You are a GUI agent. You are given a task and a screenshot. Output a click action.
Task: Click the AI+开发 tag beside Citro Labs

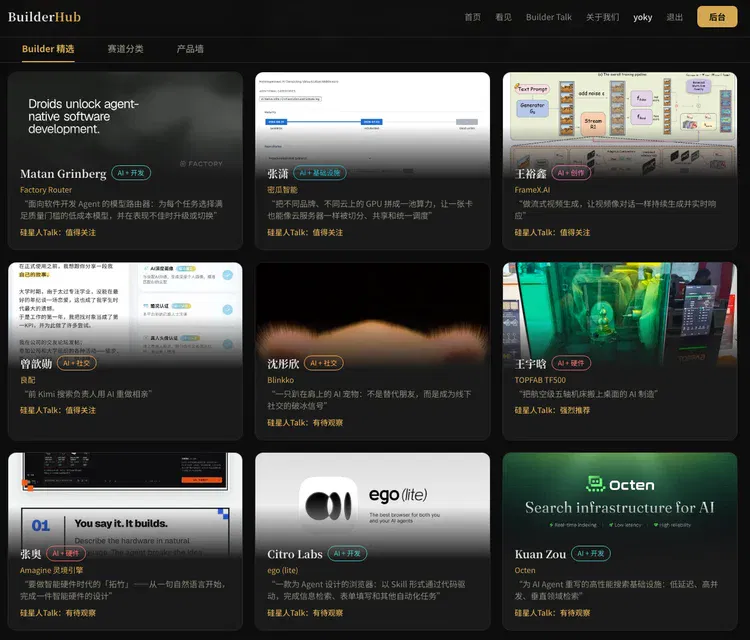(347, 553)
